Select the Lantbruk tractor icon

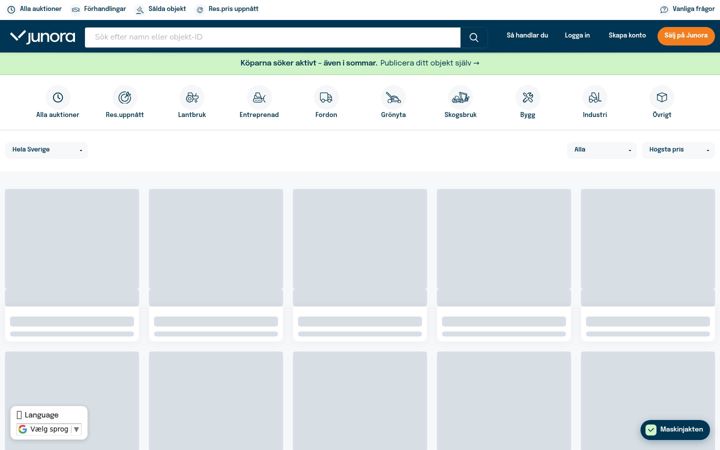[x=192, y=97]
